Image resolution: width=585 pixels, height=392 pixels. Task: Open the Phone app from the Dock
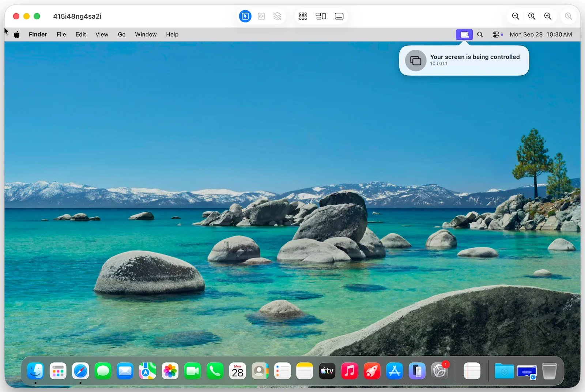[215, 371]
